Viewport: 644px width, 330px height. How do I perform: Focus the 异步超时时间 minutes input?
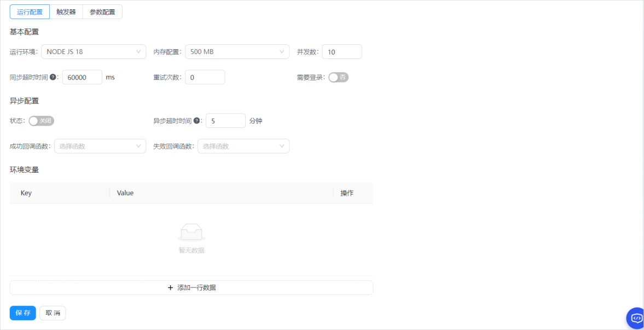pos(225,121)
